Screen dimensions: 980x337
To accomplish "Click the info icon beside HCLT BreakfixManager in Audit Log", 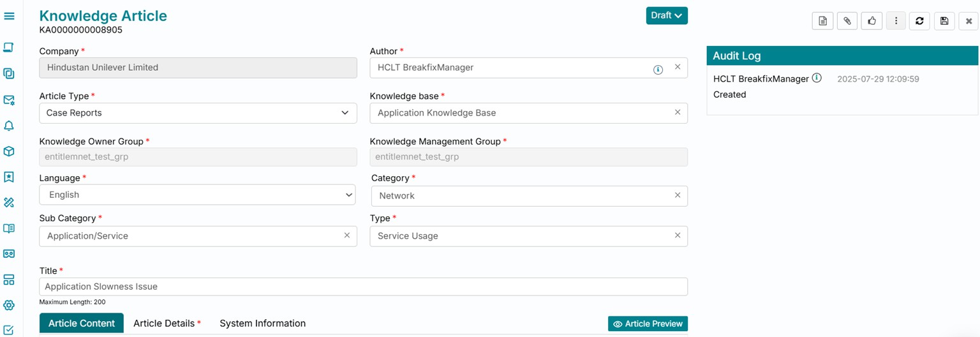I will click(817, 78).
